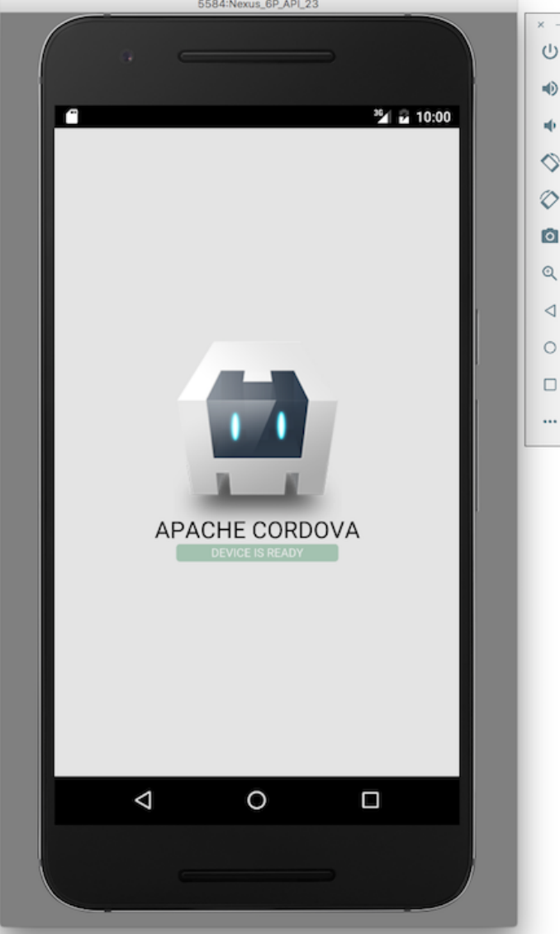Tap the 3G signal strength icon
The image size is (560, 934).
(382, 117)
